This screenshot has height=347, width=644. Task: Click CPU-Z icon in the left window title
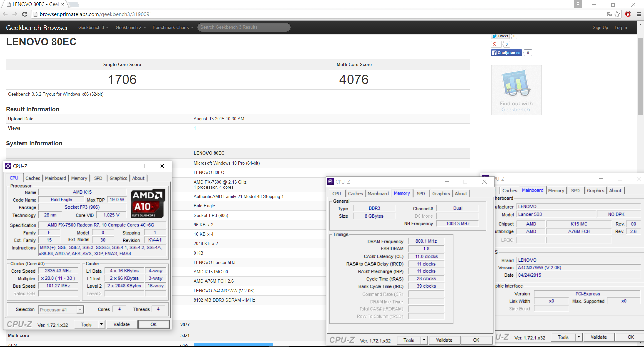[x=8, y=166]
